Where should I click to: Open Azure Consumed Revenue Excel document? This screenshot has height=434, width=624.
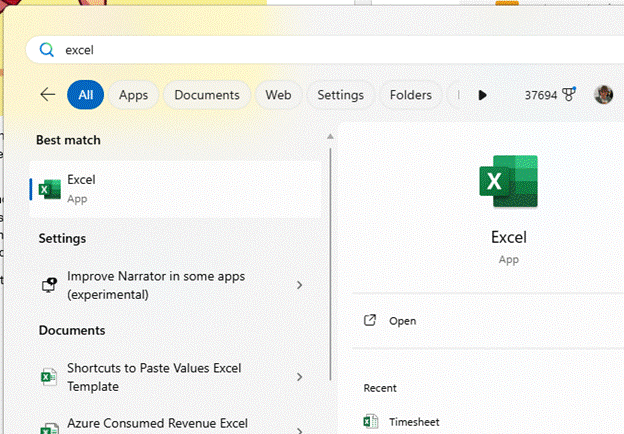pos(175,424)
